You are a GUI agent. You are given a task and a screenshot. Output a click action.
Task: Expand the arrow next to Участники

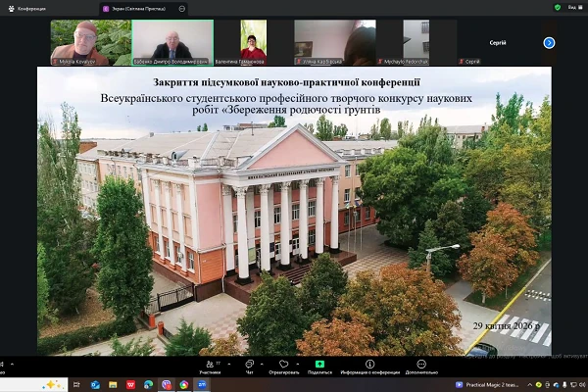(x=229, y=364)
